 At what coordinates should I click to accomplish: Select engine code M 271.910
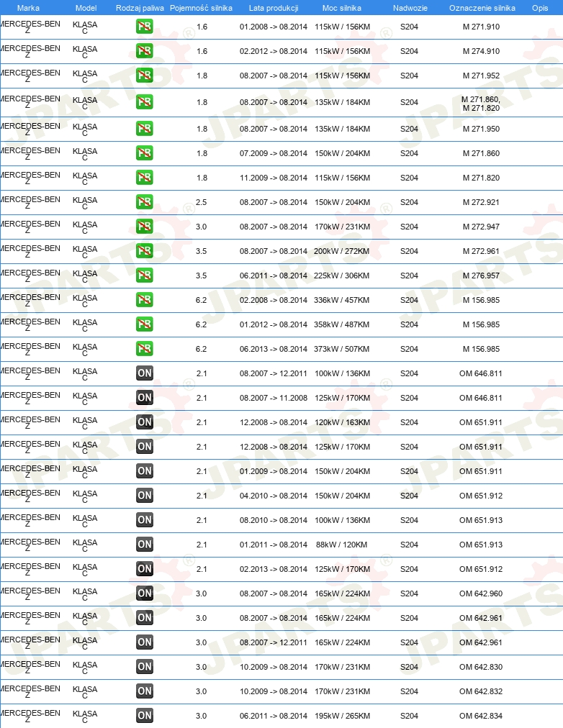pyautogui.click(x=481, y=27)
